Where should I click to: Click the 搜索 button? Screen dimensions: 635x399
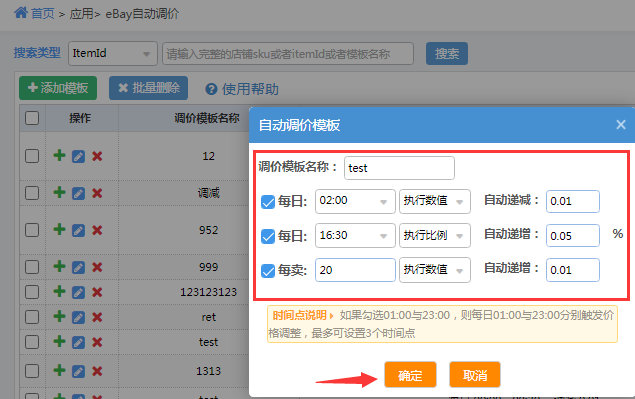pos(447,53)
